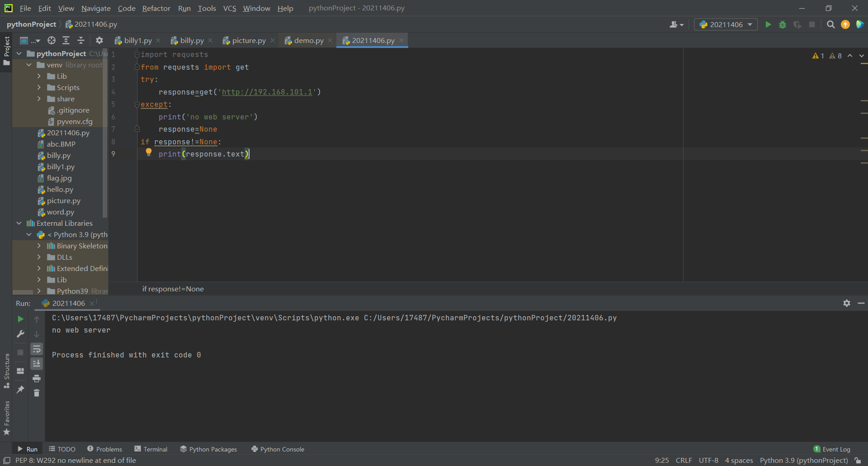868x466 pixels.
Task: Toggle the Structure tool window
Action: click(6, 371)
